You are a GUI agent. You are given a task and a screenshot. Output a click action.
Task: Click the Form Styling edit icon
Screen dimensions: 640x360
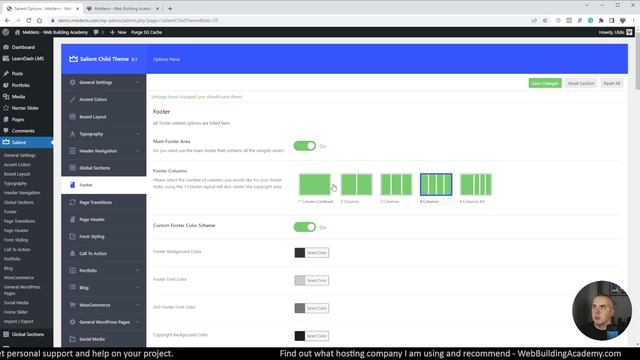[72, 236]
